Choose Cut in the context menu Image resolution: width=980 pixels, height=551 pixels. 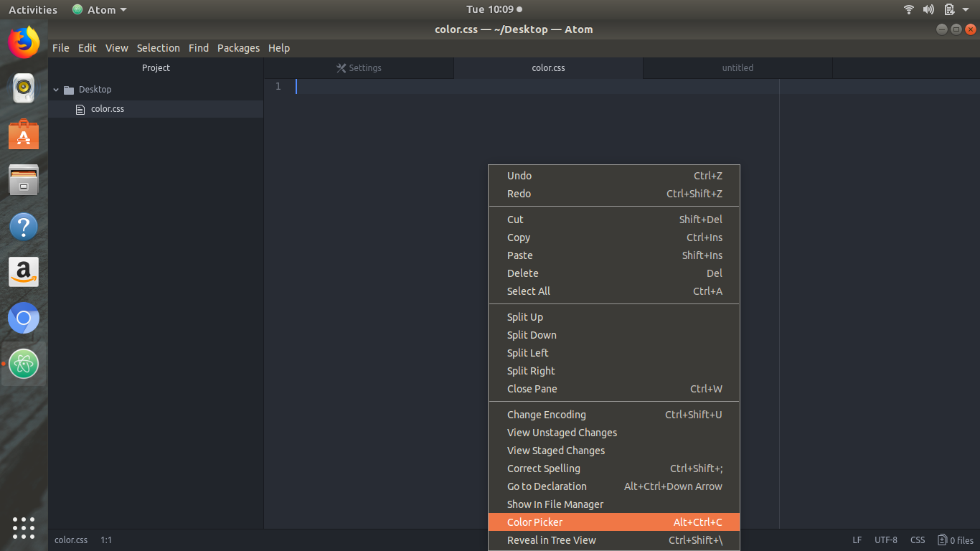click(614, 220)
